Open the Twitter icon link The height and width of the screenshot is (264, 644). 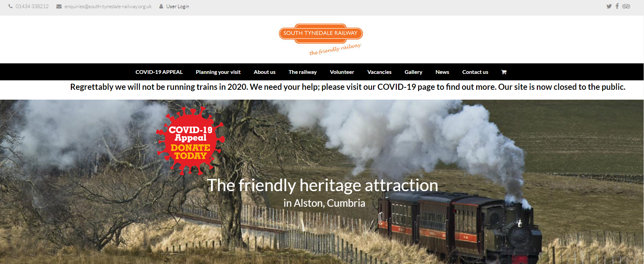(x=609, y=6)
